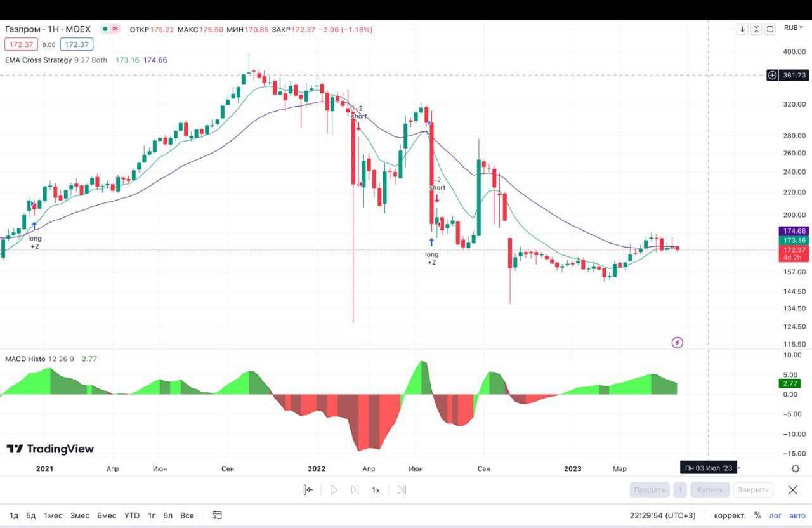Image resolution: width=812 pixels, height=528 pixels.
Task: Toggle the лог logarithmic scale
Action: pyautogui.click(x=775, y=515)
